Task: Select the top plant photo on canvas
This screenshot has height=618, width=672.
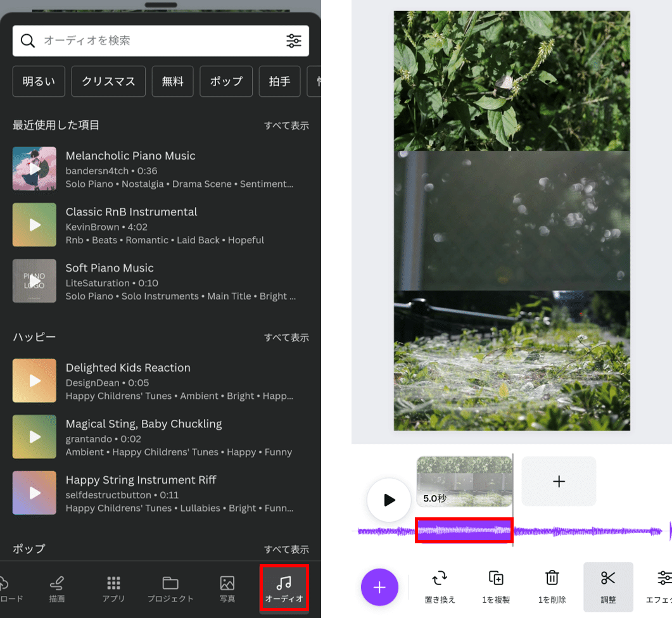Action: 512,80
